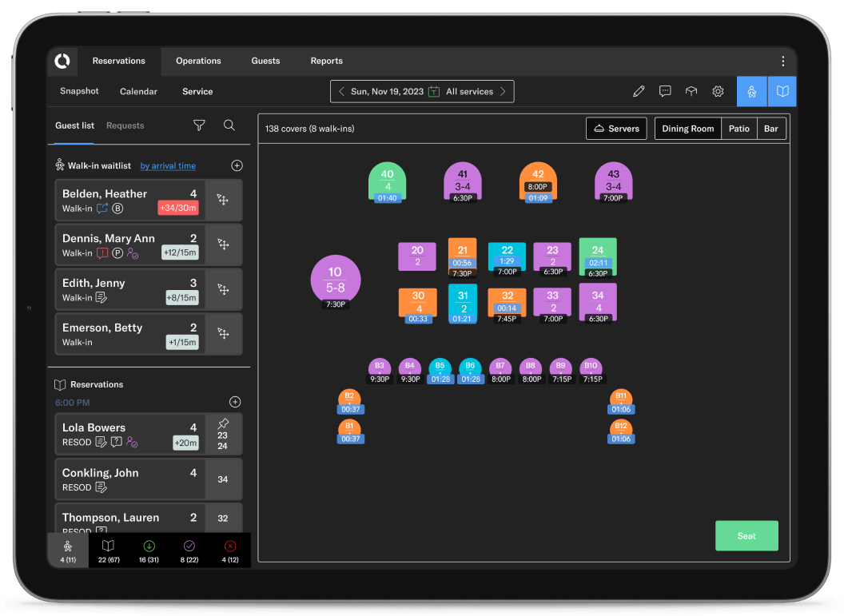Open settings gear icon
Viewport: 844px width, 616px height.
point(718,91)
